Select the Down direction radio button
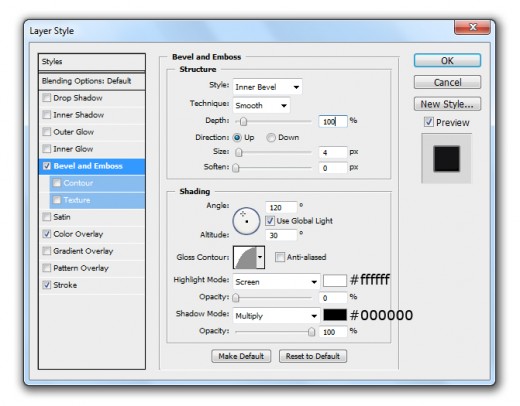This screenshot has height=406, width=520. 271,138
